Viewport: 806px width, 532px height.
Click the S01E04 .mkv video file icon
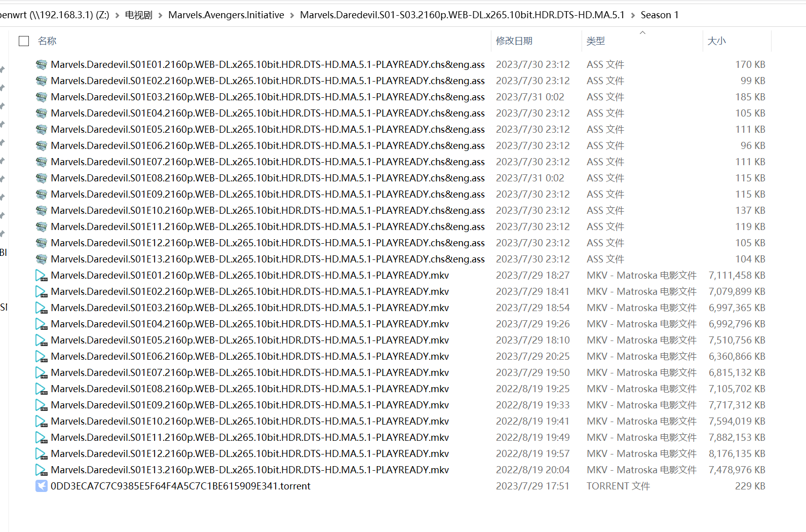[42, 324]
